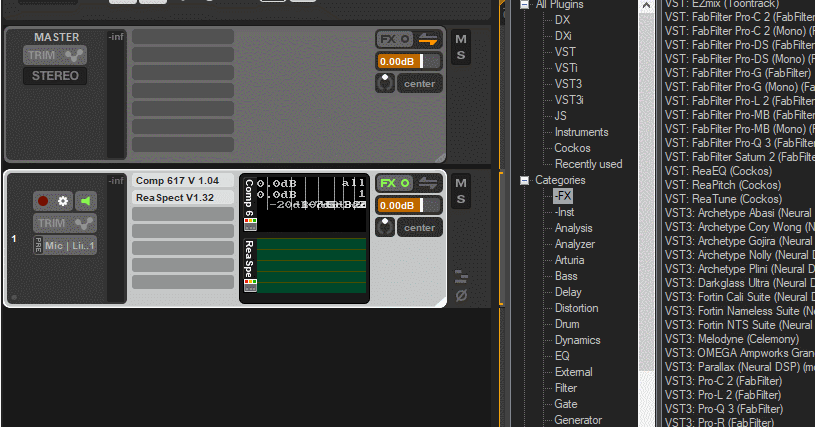Open track 1 FX chain button

point(388,183)
